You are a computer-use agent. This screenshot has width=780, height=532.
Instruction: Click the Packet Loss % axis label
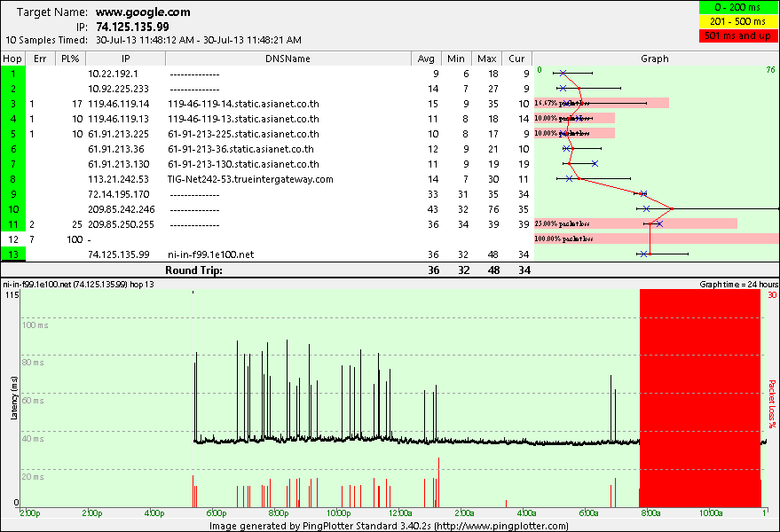771,403
